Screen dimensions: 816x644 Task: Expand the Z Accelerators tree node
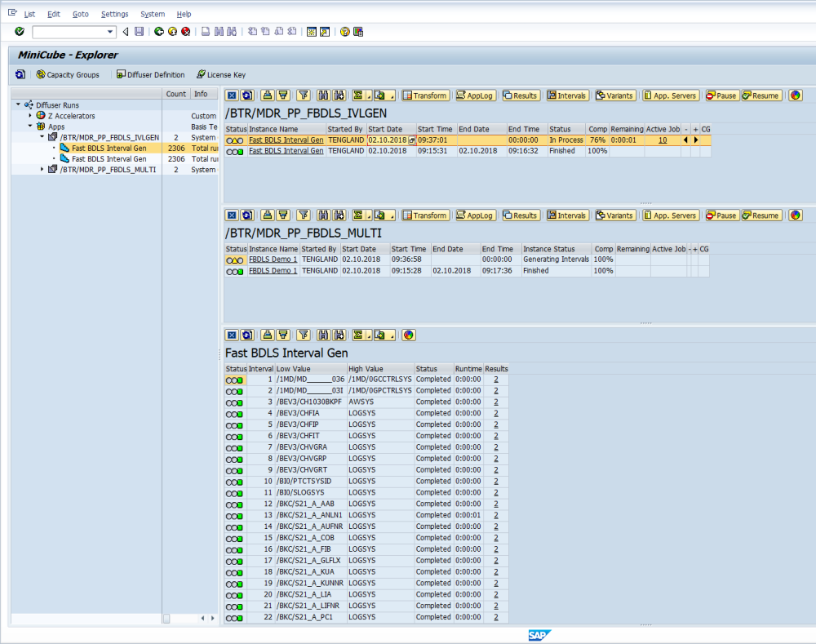30,116
